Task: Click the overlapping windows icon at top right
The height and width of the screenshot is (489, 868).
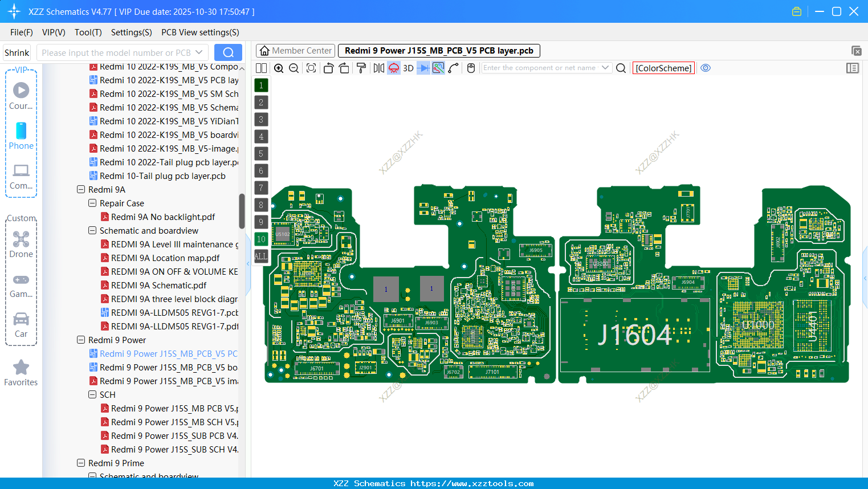Action: click(856, 51)
